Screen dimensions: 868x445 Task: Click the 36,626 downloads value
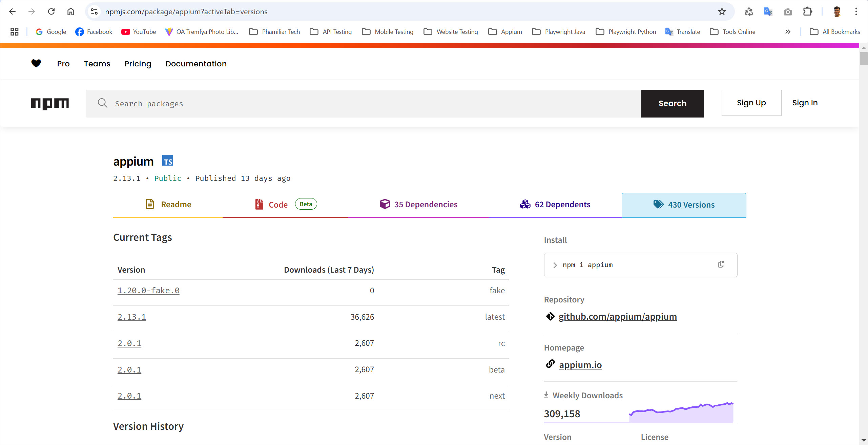[362, 317]
